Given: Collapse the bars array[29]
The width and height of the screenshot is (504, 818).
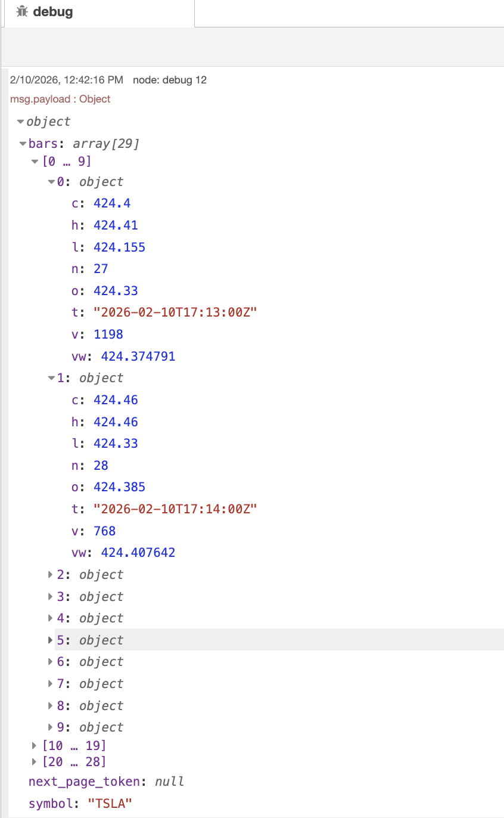Looking at the screenshot, I should pyautogui.click(x=23, y=144).
